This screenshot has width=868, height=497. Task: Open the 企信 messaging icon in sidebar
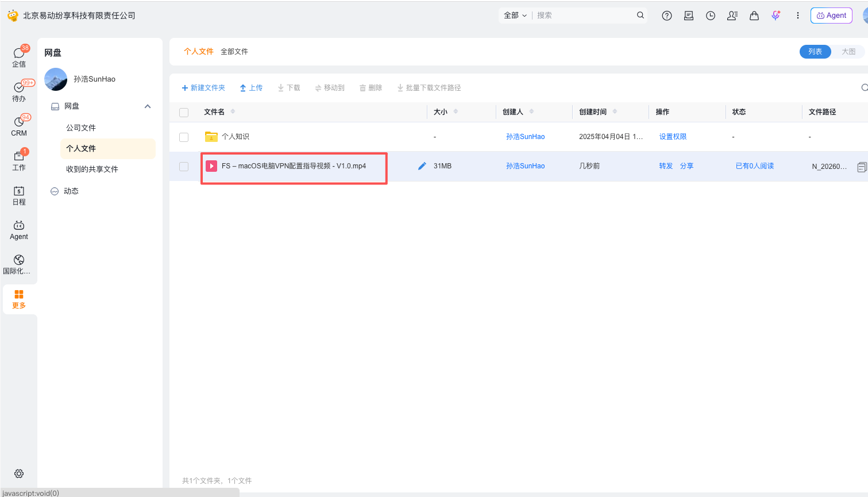pos(19,53)
